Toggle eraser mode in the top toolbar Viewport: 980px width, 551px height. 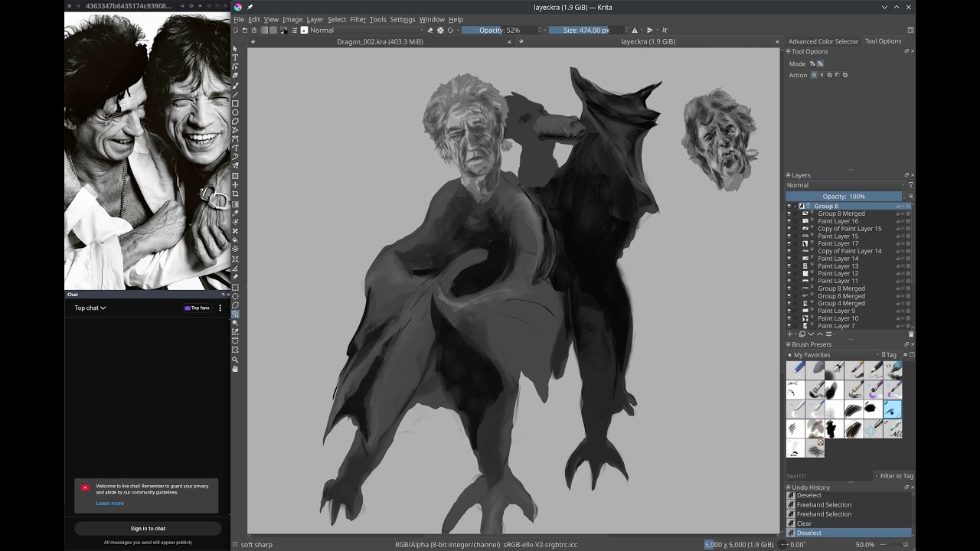pos(430,31)
